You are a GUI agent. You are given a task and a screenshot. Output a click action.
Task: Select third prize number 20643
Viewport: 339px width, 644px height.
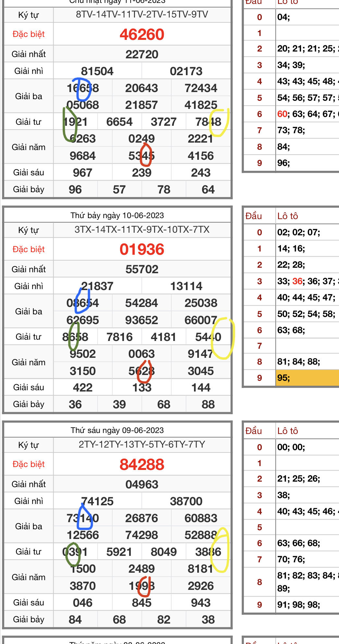click(x=142, y=88)
